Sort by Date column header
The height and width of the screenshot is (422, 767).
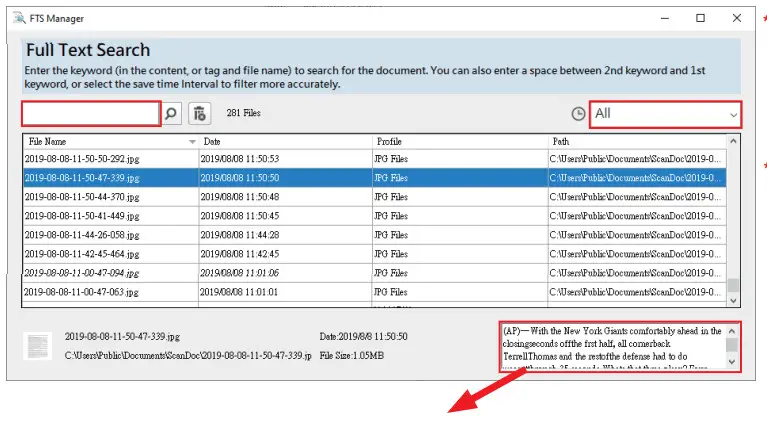285,141
